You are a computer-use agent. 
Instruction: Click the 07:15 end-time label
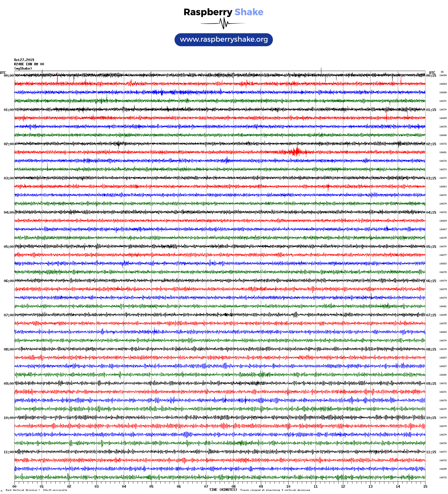click(431, 315)
